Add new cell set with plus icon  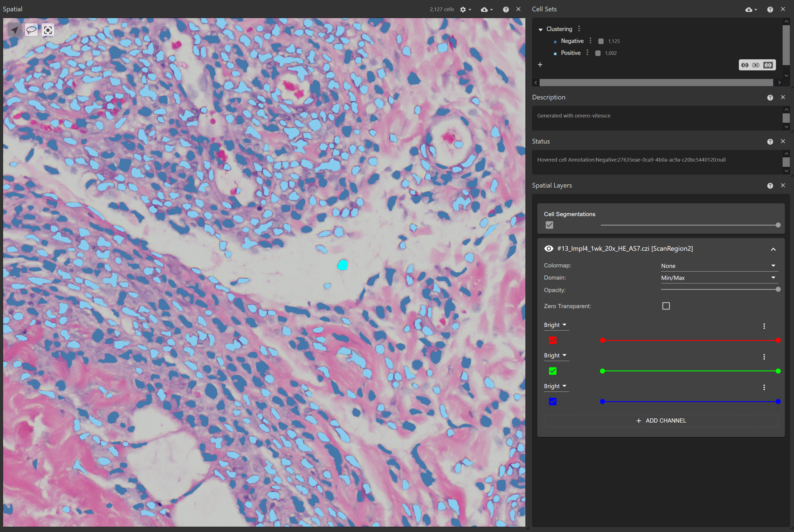click(x=540, y=65)
